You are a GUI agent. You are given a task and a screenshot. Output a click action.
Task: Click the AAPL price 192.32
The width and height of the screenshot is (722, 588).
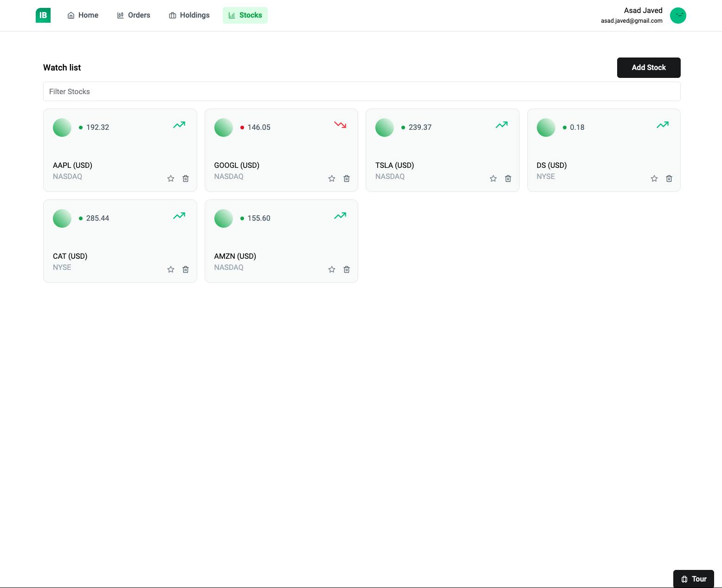tap(97, 128)
